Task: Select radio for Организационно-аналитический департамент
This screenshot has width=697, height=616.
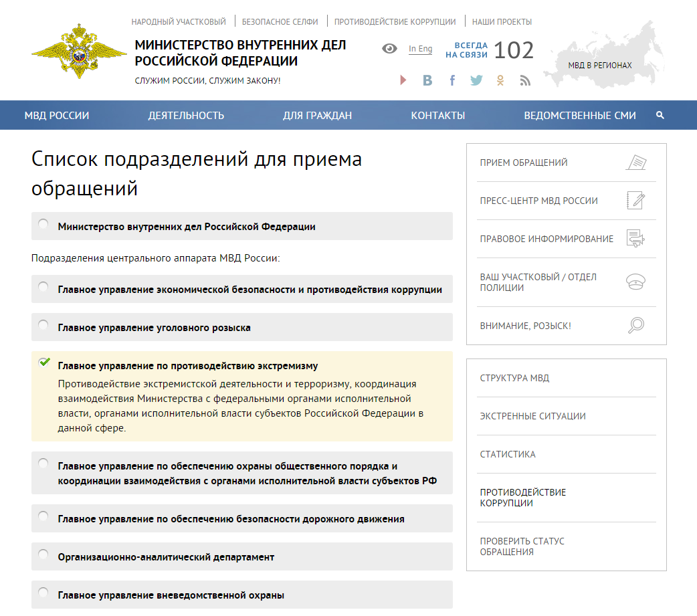Action: tap(43, 554)
